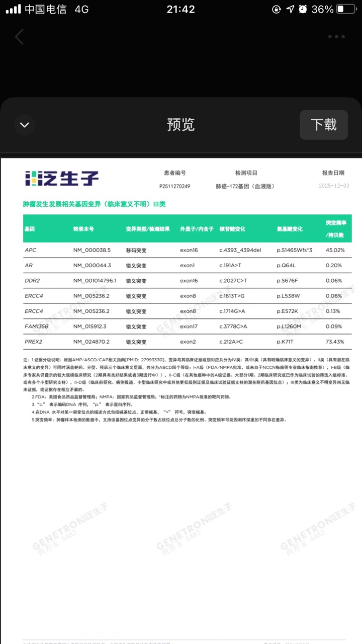Tap the 45.02% mutation frequency value
This screenshot has height=644, width=362.
click(335, 250)
